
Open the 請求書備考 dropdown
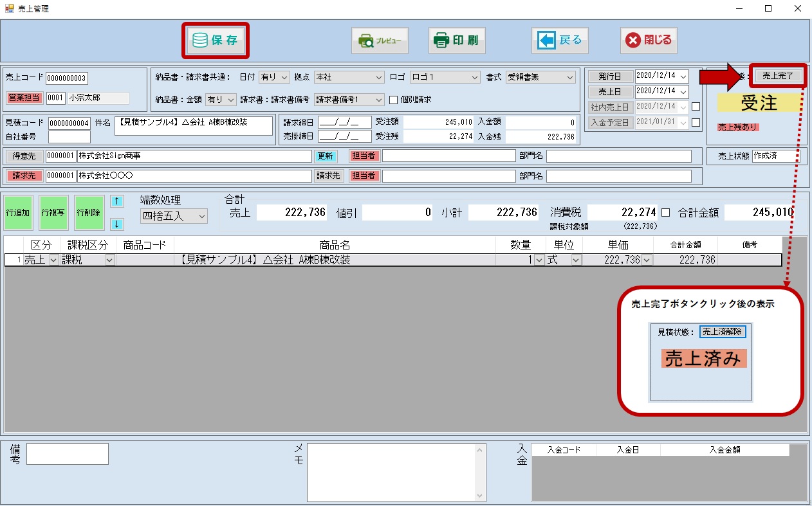(349, 100)
